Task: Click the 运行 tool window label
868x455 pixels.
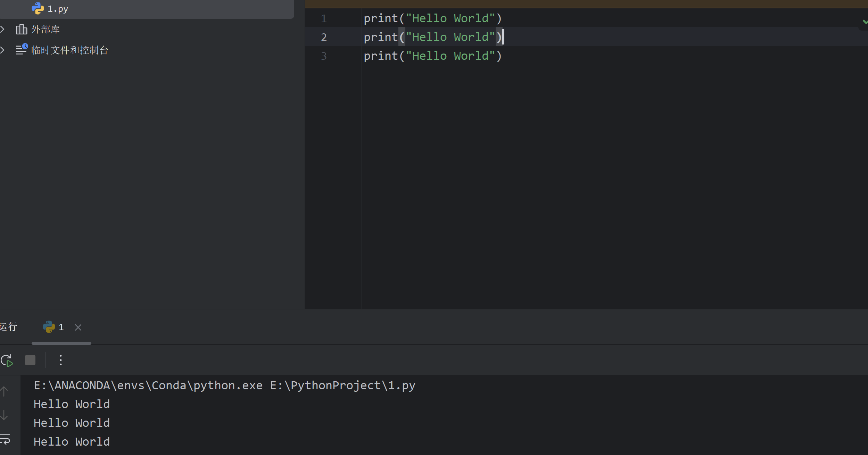Action: click(9, 327)
